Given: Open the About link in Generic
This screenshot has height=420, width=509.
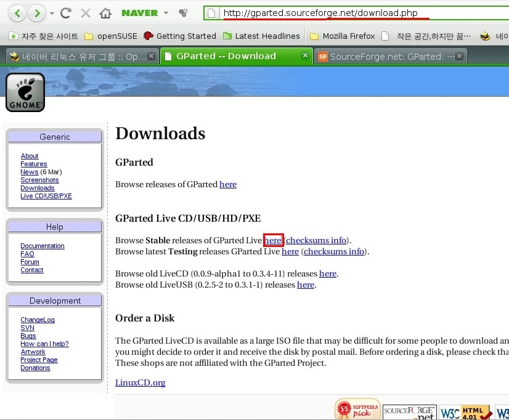Looking at the screenshot, I should [x=30, y=156].
